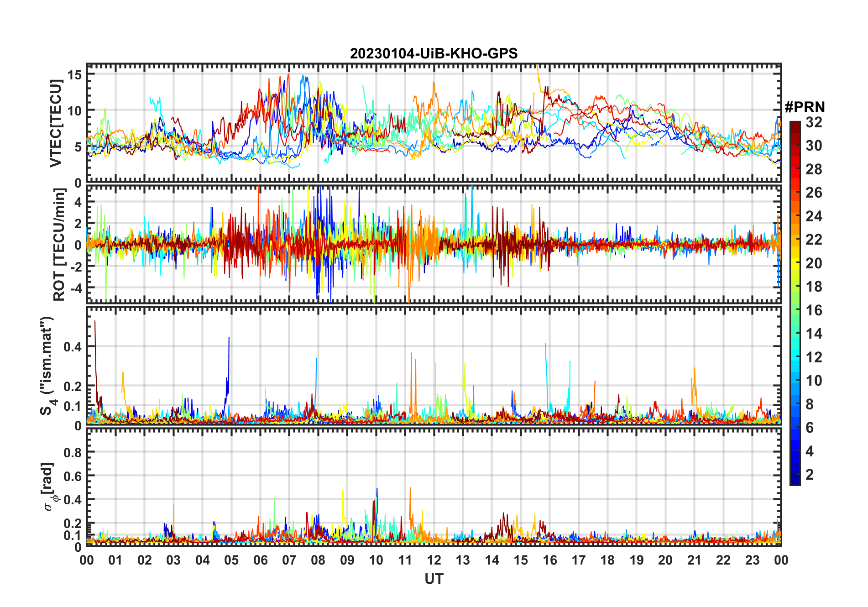Image resolution: width=868 pixels, height=607 pixels.
Task: Click x-axis tick label 17
Action: point(579,560)
